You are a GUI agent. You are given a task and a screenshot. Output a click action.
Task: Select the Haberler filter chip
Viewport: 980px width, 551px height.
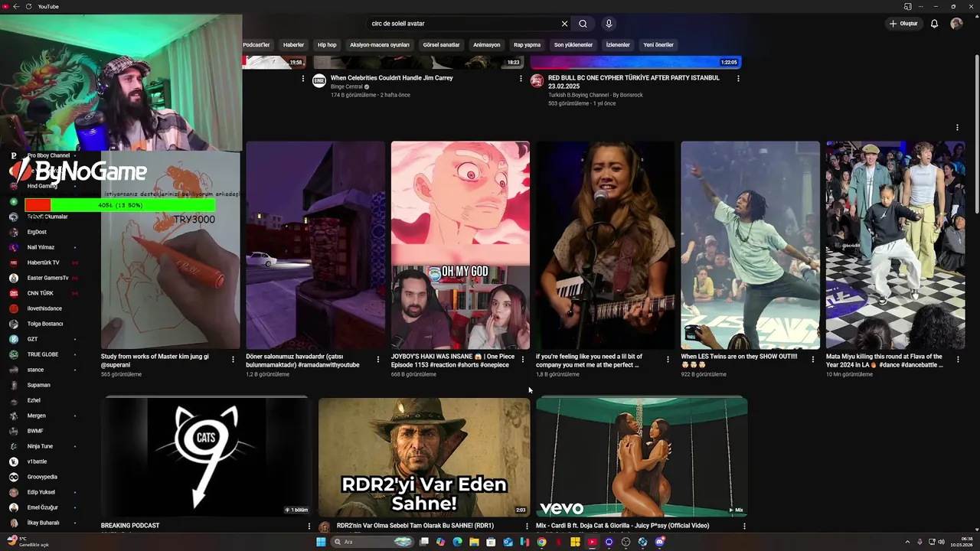pos(293,44)
